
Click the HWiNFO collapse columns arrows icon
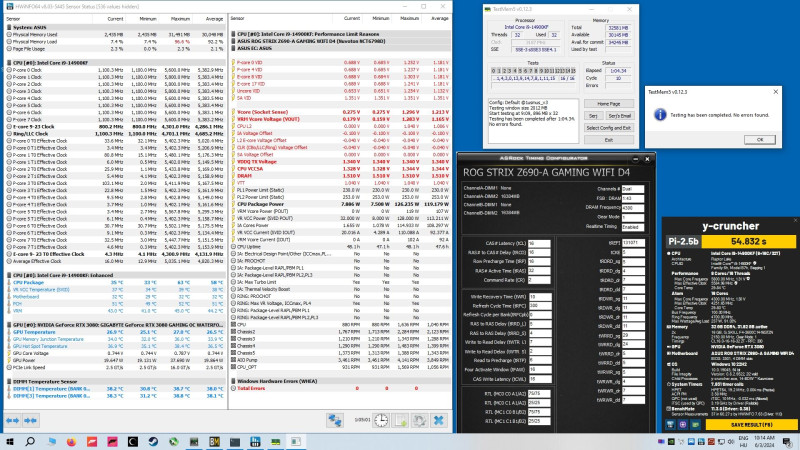(30, 420)
